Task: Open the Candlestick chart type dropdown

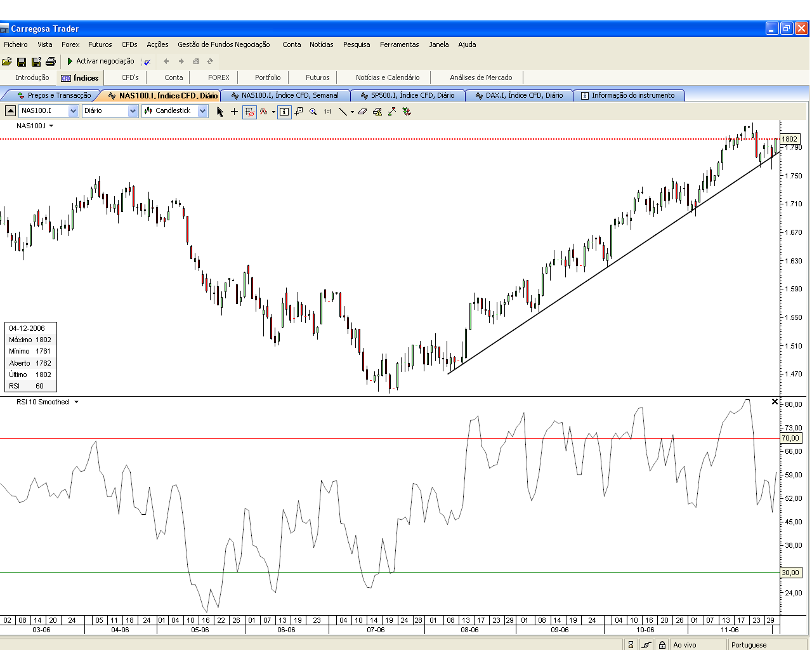Action: pos(202,110)
